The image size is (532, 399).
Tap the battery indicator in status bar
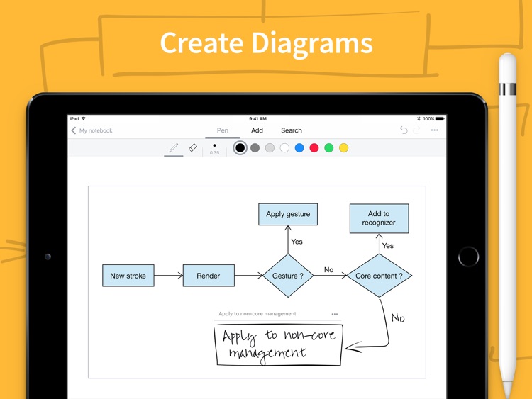[440, 118]
